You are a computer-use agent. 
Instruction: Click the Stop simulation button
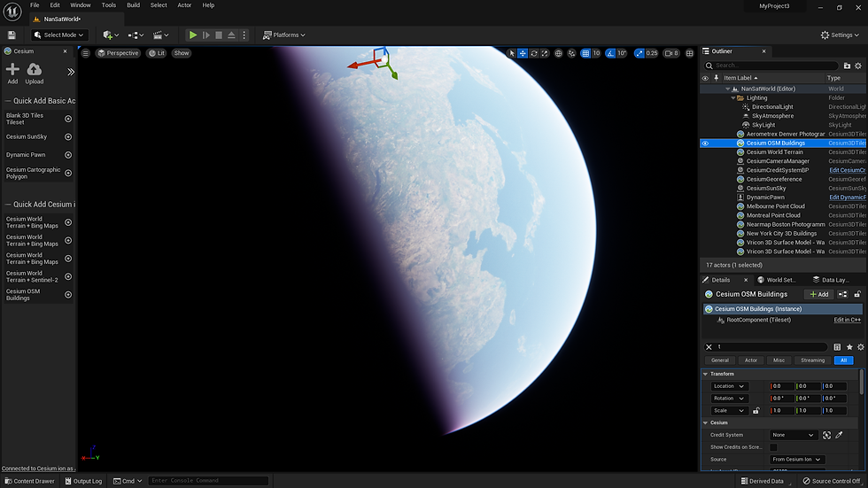(x=219, y=35)
